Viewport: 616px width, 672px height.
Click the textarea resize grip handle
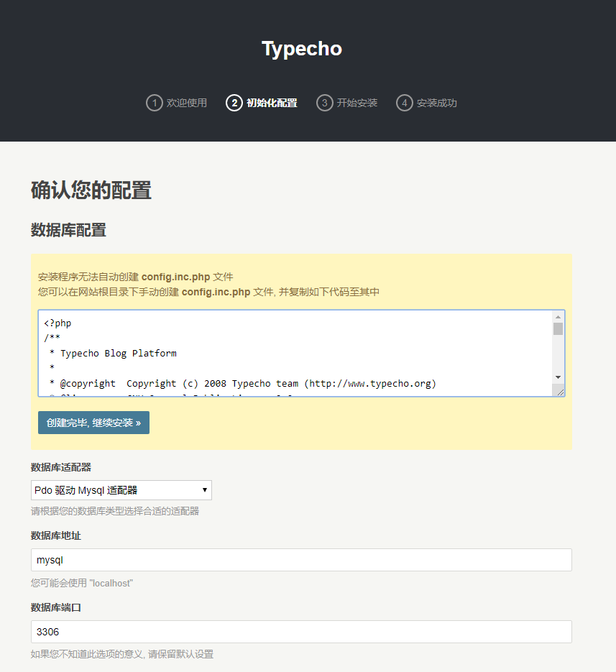(x=560, y=392)
